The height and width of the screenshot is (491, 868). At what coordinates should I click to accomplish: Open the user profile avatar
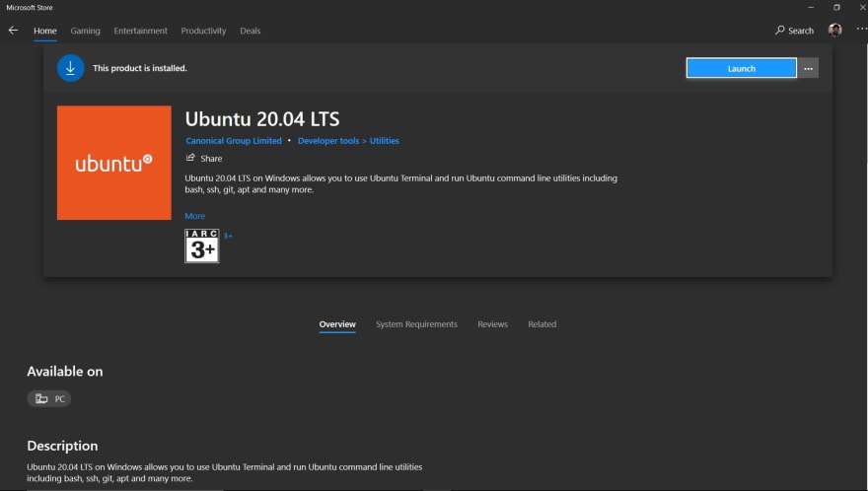tap(834, 30)
